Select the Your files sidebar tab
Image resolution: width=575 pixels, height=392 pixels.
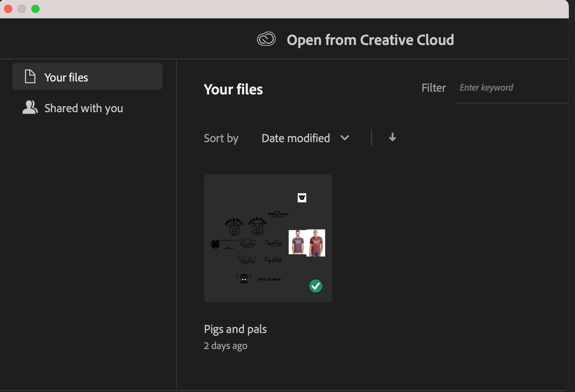87,76
